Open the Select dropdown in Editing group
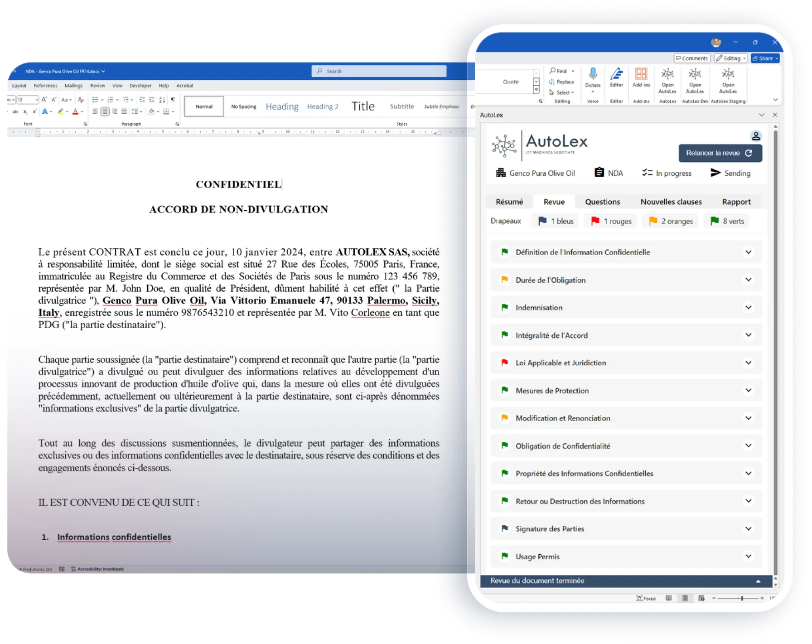The height and width of the screenshot is (644, 812). coord(561,92)
